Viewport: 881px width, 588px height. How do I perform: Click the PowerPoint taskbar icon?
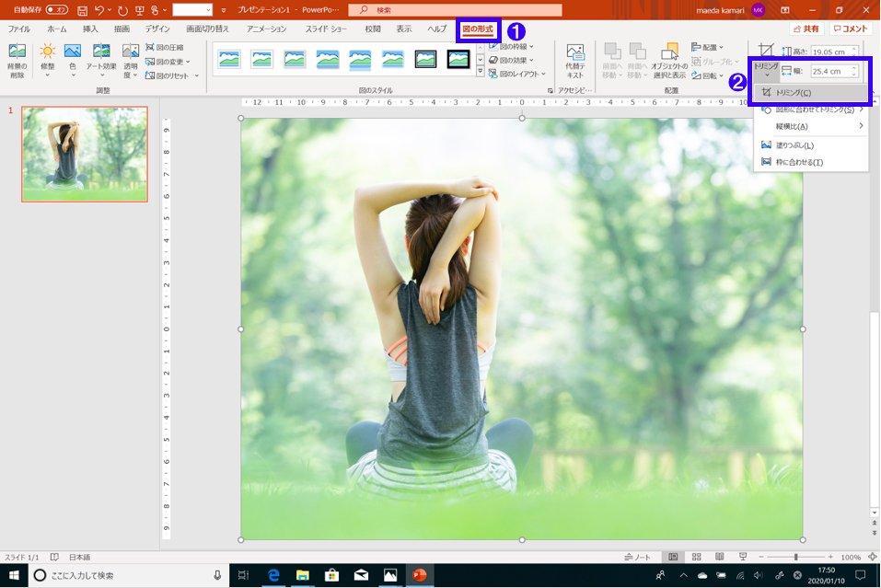[x=419, y=575]
